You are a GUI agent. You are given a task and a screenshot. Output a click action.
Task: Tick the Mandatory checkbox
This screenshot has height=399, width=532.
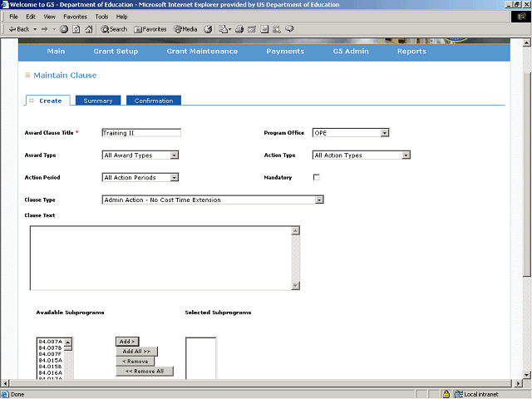(316, 177)
